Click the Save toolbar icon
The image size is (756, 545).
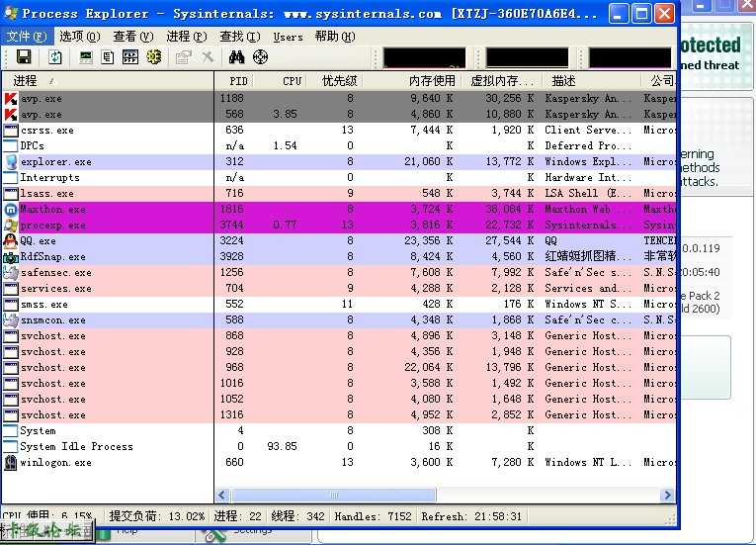(24, 57)
